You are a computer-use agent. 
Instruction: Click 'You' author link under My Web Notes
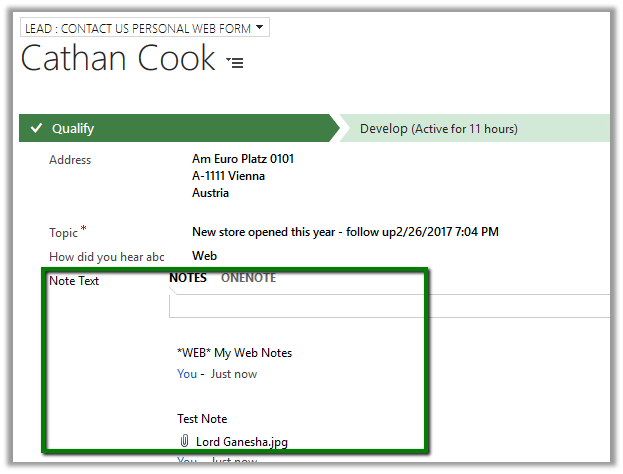click(x=186, y=374)
